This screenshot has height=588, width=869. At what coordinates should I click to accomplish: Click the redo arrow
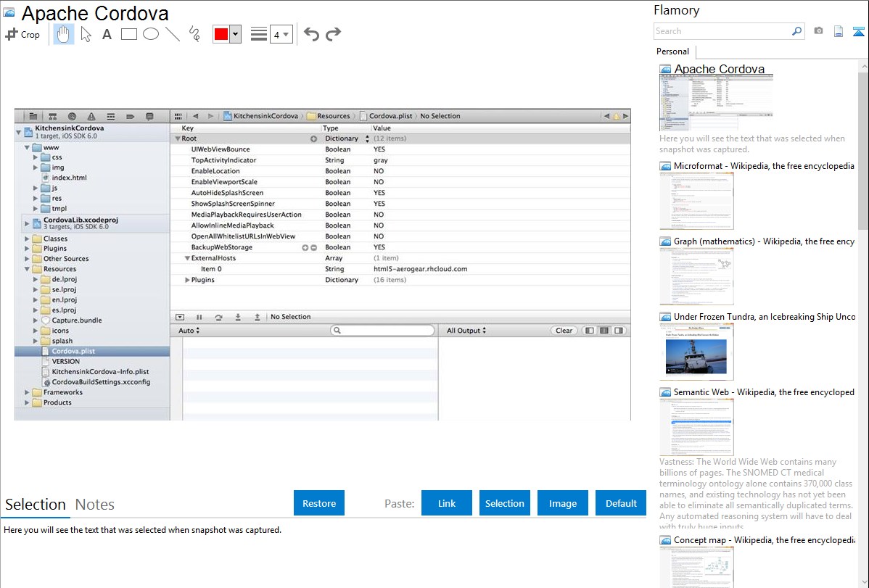(333, 34)
